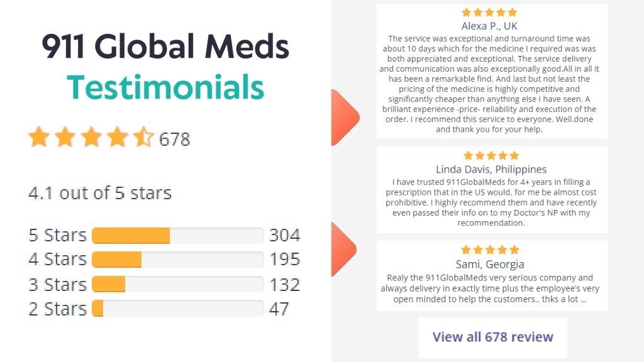Click the first star in overall rating

tap(39, 137)
